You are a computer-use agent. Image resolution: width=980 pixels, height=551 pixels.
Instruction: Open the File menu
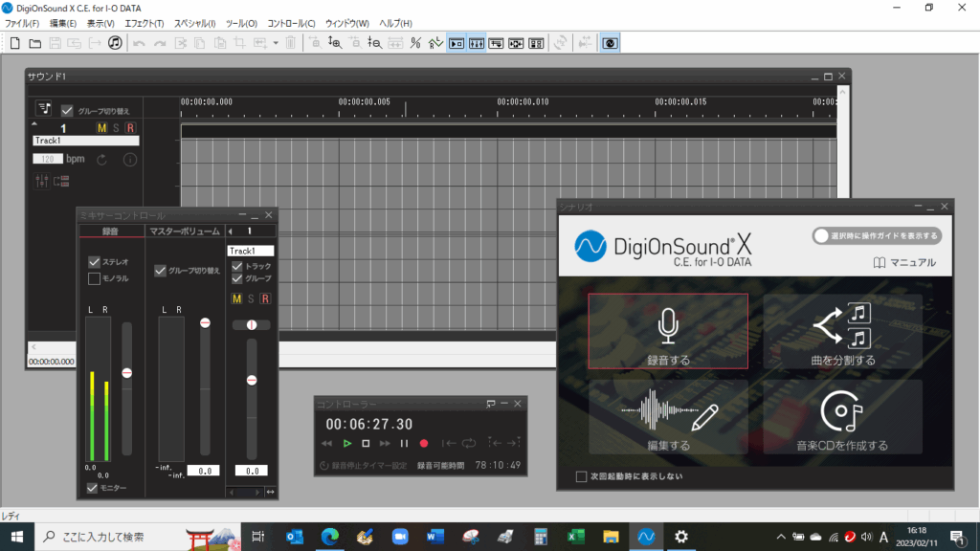(22, 24)
